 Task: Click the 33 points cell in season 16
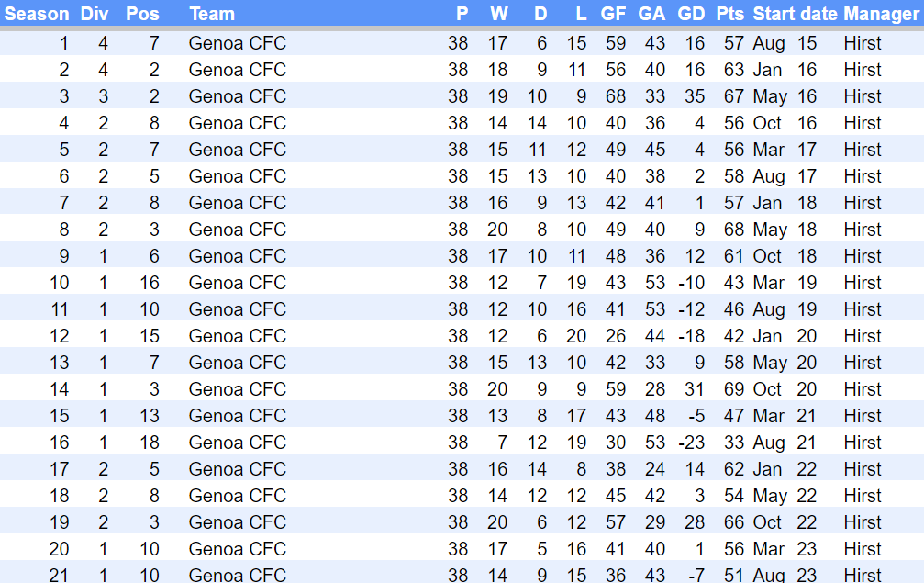coord(734,443)
